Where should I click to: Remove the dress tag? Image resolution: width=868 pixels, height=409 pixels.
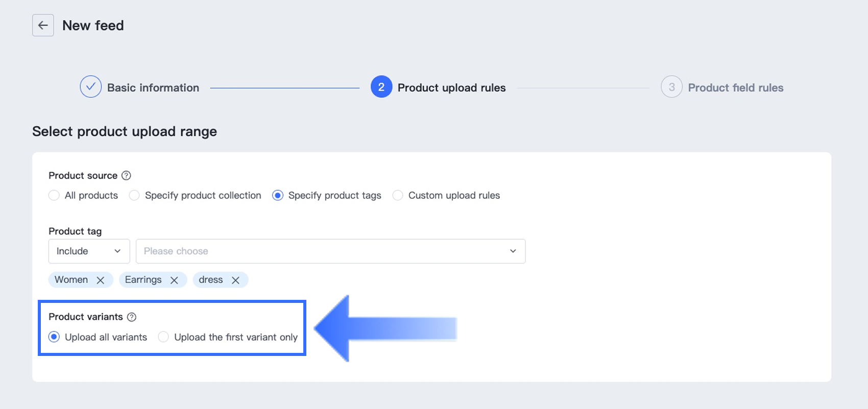(x=235, y=280)
